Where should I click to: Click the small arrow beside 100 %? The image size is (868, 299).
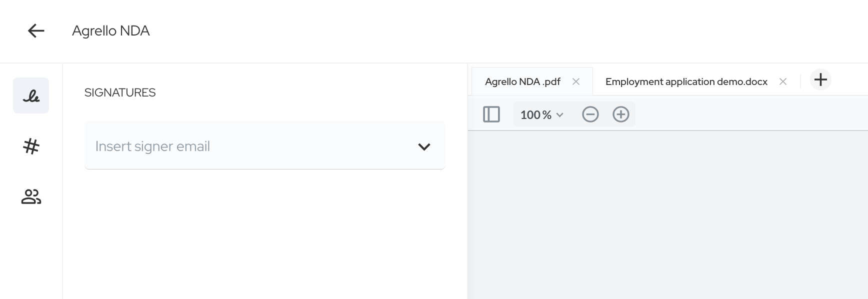[x=559, y=115]
